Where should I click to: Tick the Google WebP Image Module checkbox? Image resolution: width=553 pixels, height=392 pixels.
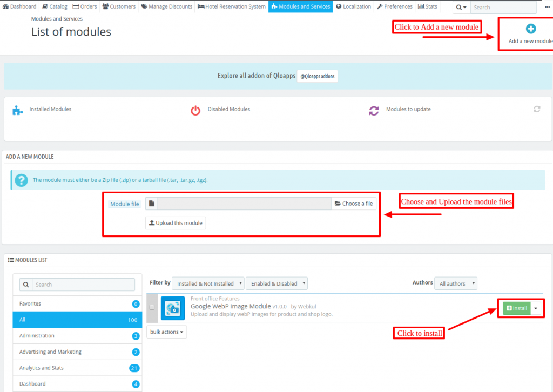(x=152, y=307)
